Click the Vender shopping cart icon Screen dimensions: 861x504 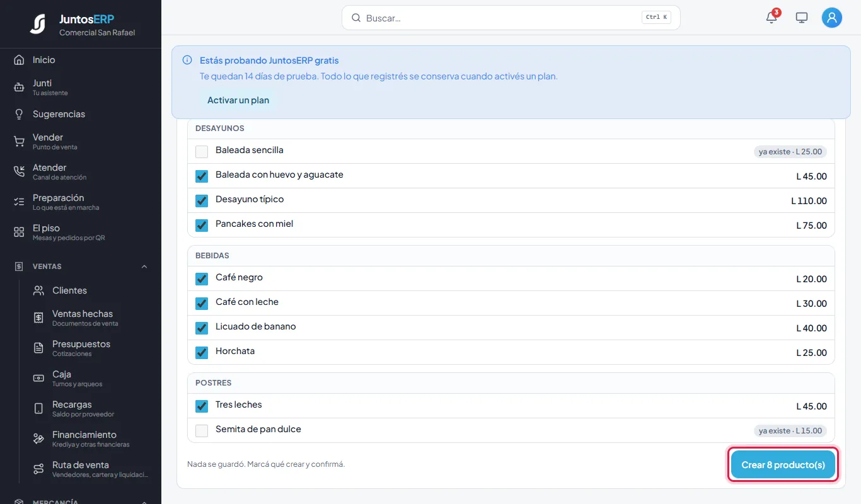(x=19, y=142)
